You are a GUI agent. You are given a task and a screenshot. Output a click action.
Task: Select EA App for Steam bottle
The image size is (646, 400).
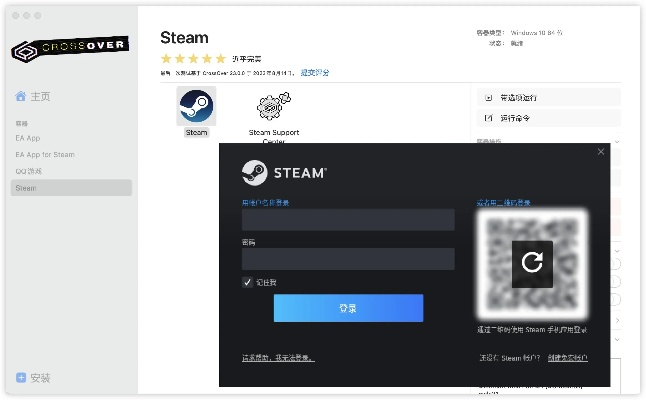coord(45,154)
